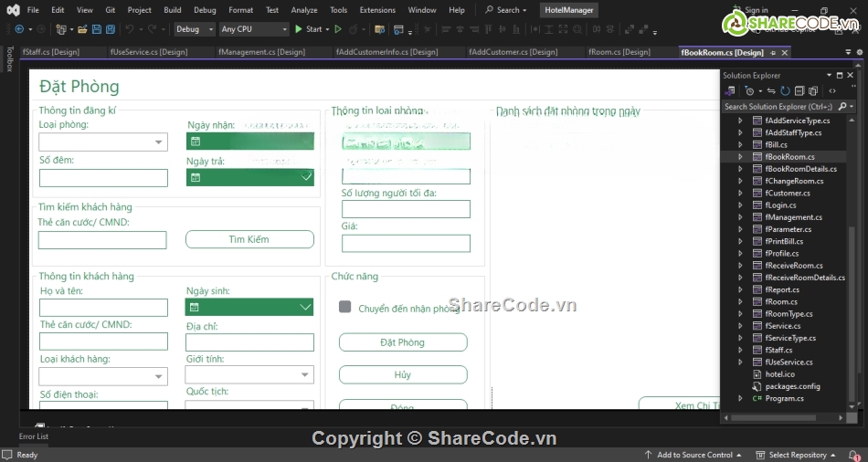
Task: Click the Solution Explorer vertical scrollbar
Action: click(852, 263)
